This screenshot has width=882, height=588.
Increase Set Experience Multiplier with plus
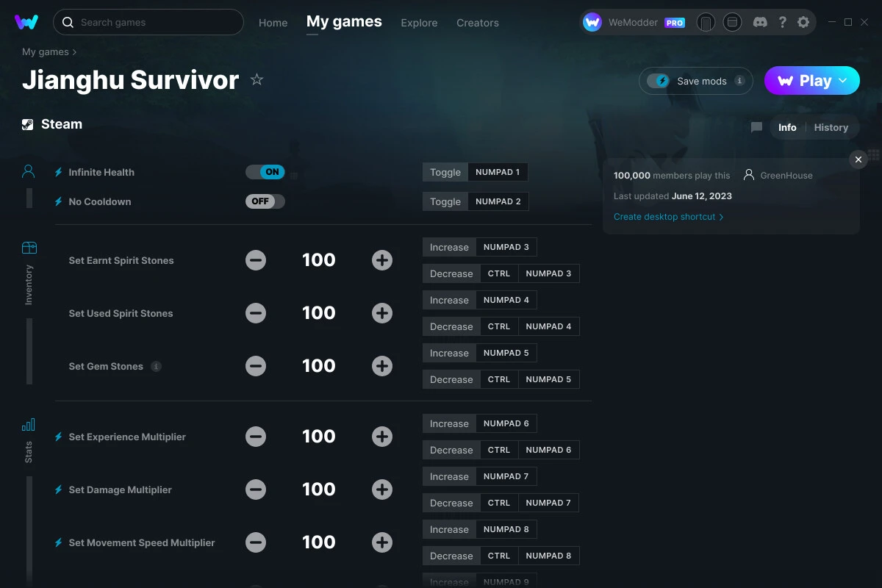click(x=382, y=437)
